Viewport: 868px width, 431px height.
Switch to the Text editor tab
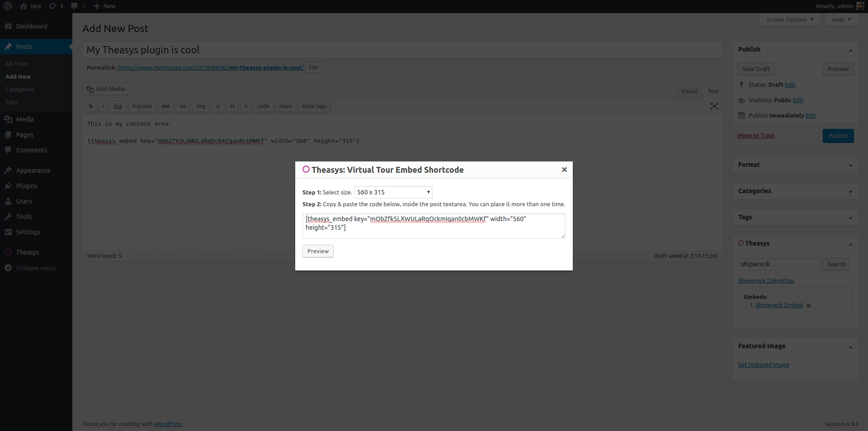(x=713, y=91)
